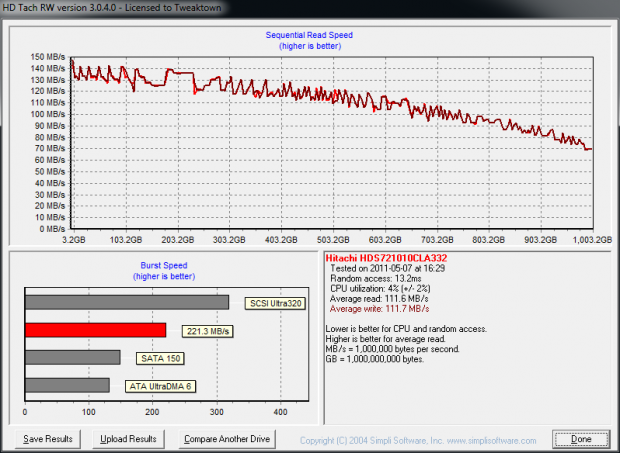The image size is (620, 453).
Task: Click "CPU utilization: 4% (+/- 2%)" line
Action: (x=380, y=289)
